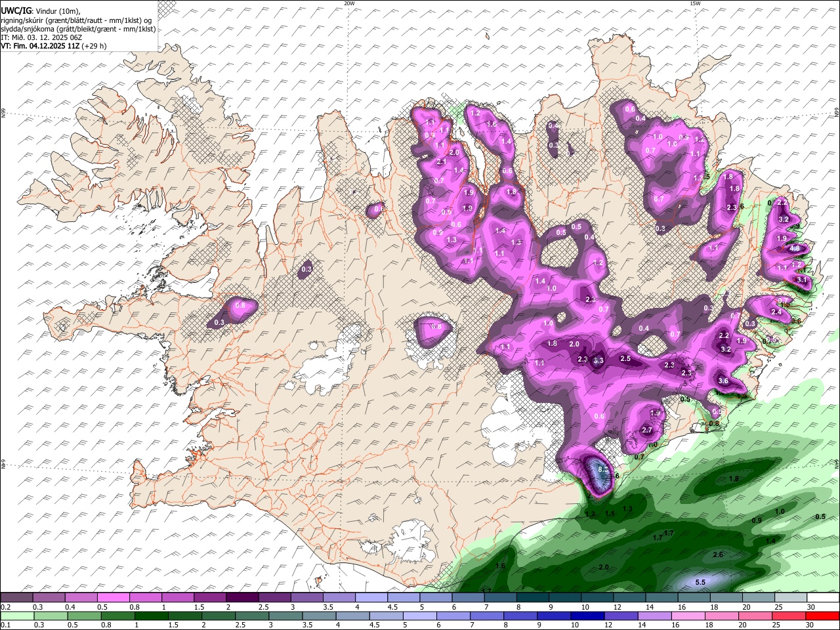Click the pale lavender snow swatch between 4 and 4.5
The image size is (840, 630).
tap(371, 598)
